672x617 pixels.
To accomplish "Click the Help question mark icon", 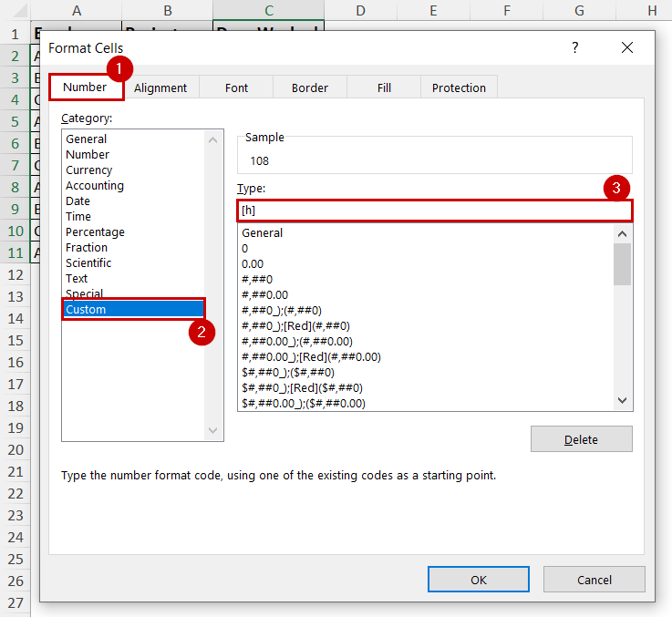I will pos(575,47).
